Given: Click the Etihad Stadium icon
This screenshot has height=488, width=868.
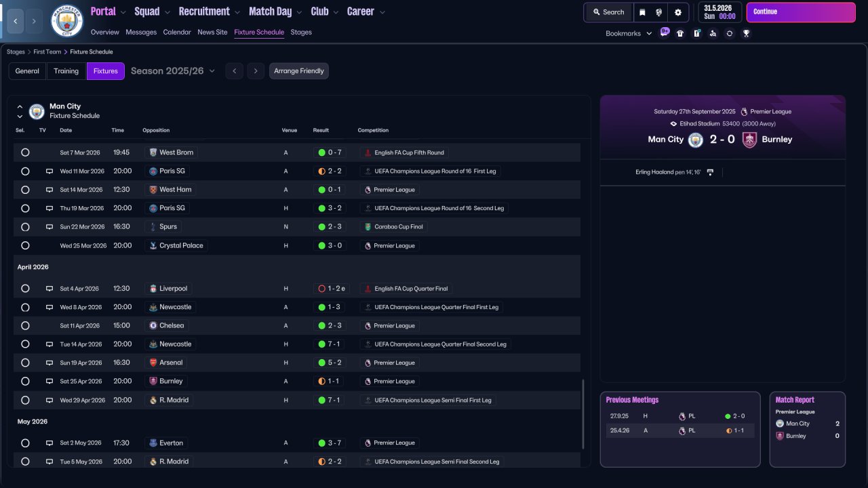Looking at the screenshot, I should coord(673,124).
